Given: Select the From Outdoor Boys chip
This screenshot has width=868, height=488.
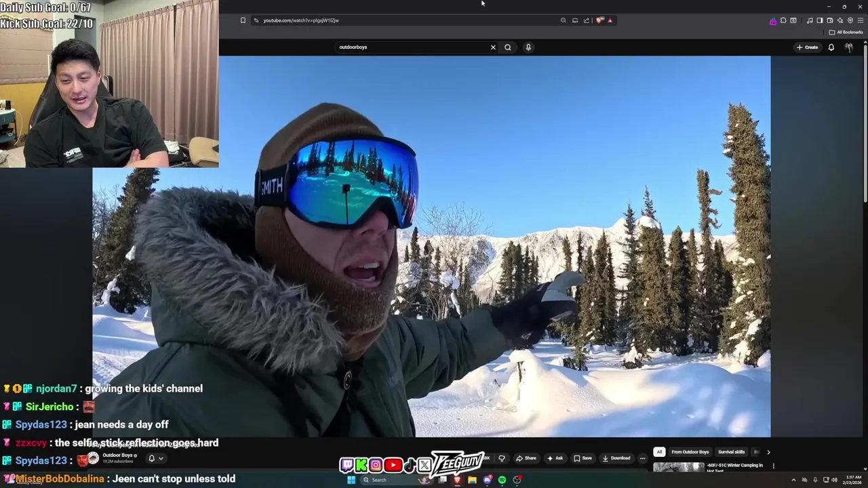Looking at the screenshot, I should 690,452.
